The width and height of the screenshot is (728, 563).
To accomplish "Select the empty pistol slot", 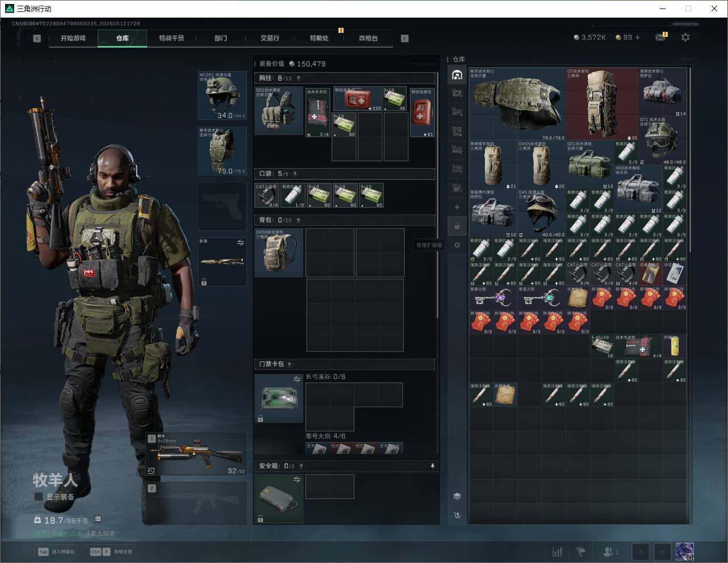I will pos(222,206).
